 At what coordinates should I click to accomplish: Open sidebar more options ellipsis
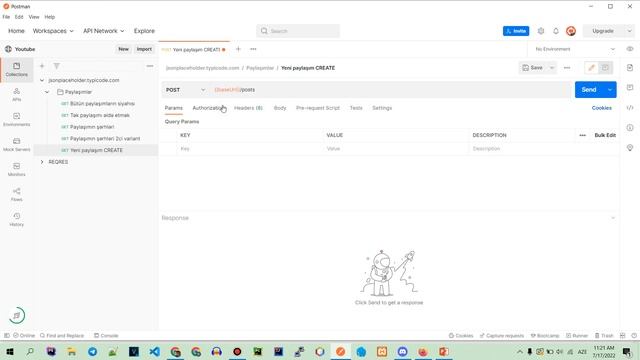point(150,66)
